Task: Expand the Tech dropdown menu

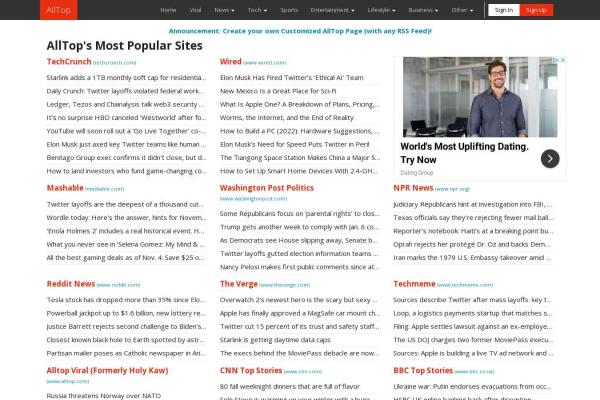Action: pyautogui.click(x=258, y=10)
